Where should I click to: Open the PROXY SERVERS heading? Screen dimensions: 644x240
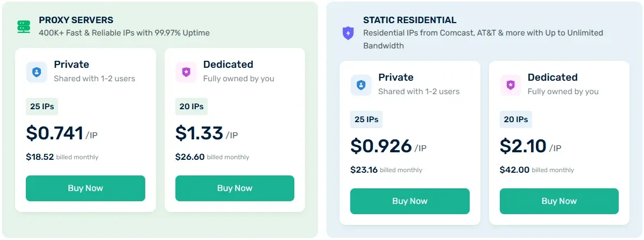76,20
